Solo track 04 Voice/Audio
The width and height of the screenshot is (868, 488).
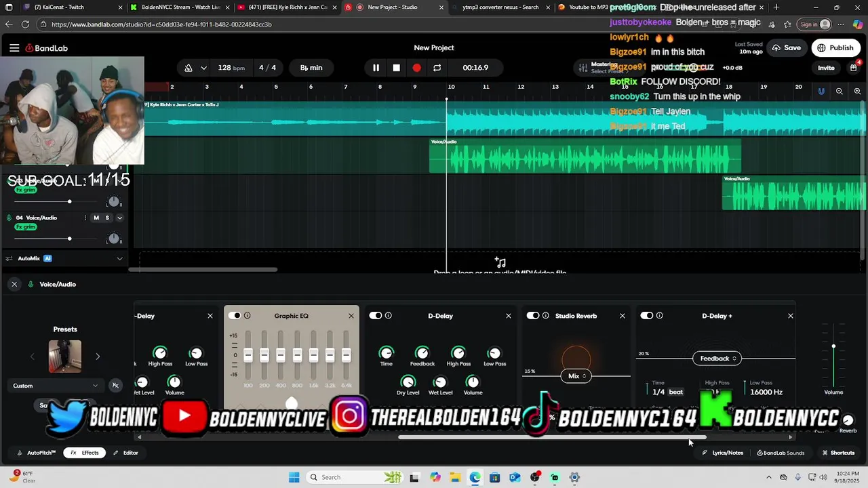pyautogui.click(x=107, y=218)
